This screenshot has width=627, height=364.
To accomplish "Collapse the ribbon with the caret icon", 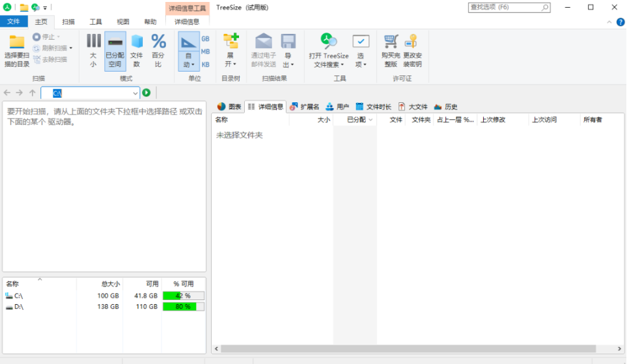I will click(x=609, y=22).
